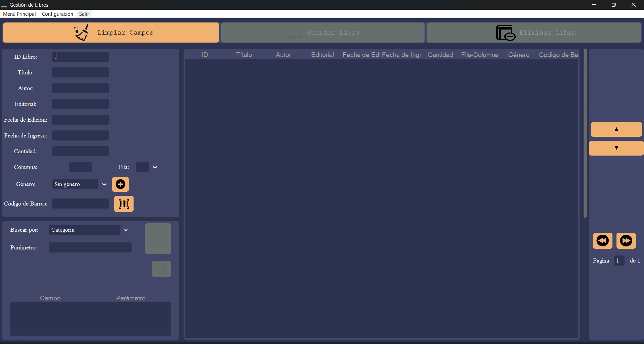The width and height of the screenshot is (644, 344).
Task: Click the Eliminar Libro button
Action: click(x=534, y=33)
